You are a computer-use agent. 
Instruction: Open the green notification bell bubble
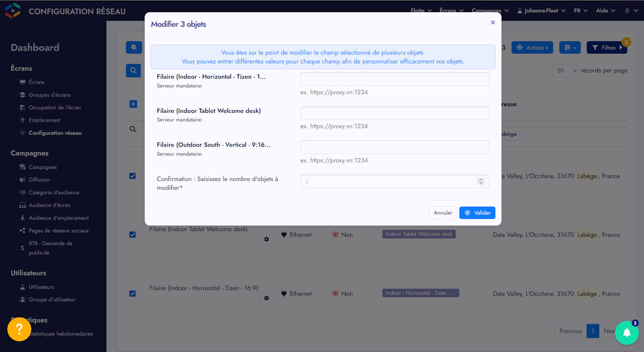(626, 332)
